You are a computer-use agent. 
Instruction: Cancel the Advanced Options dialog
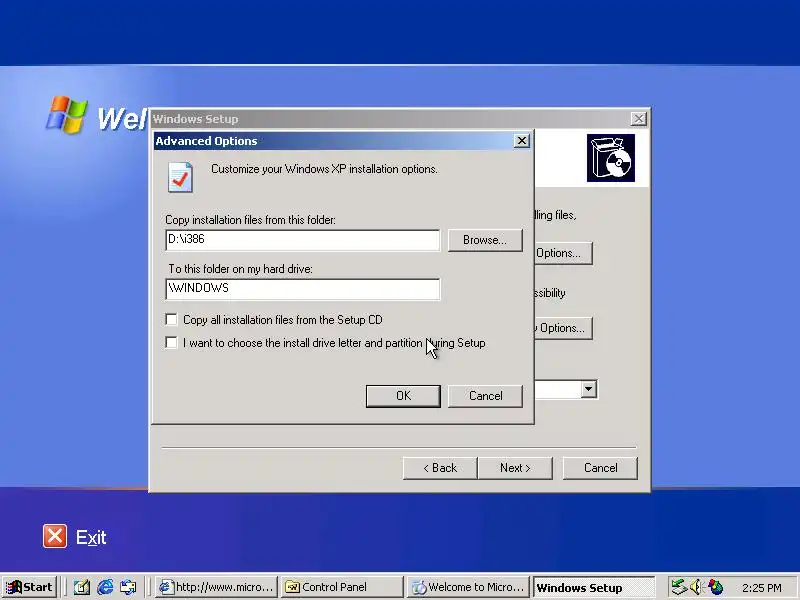pyautogui.click(x=485, y=396)
